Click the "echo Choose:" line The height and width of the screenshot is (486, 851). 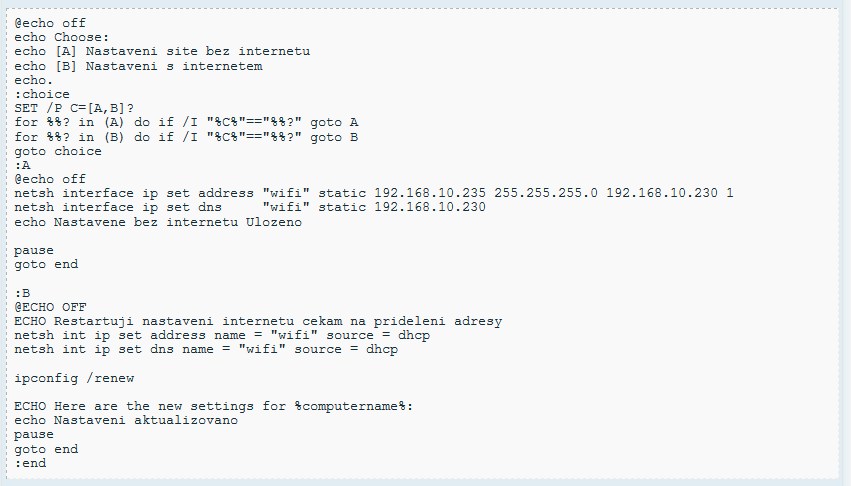tap(62, 36)
